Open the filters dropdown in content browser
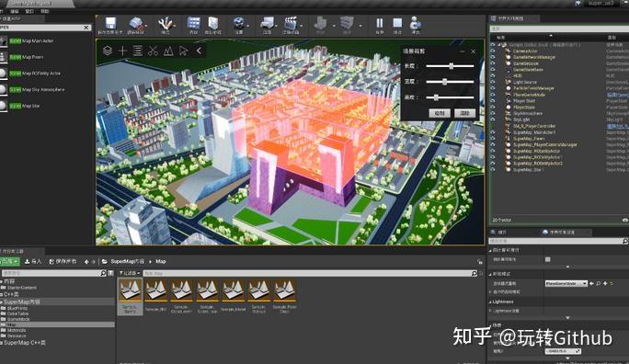Screen dimensions: 629x364 click(x=130, y=273)
